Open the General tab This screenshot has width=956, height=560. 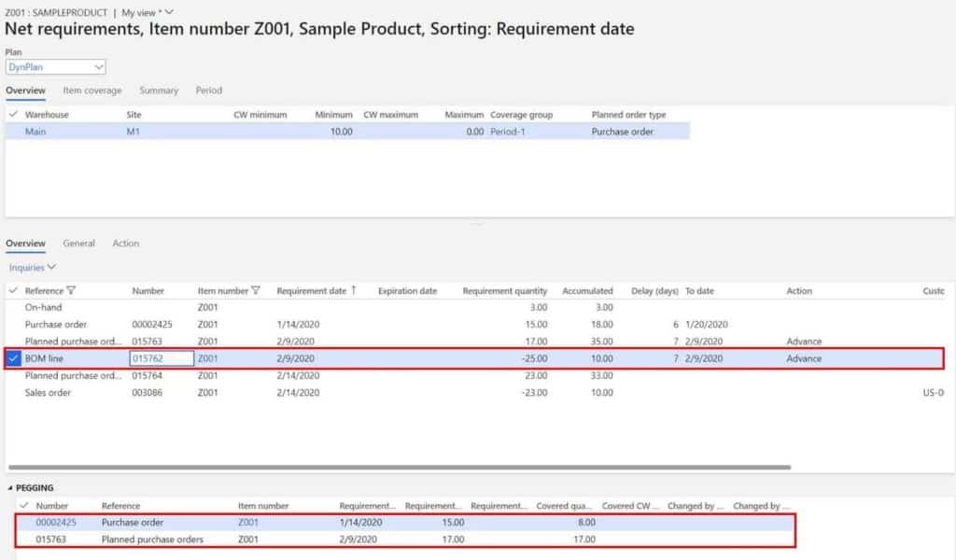coord(78,243)
